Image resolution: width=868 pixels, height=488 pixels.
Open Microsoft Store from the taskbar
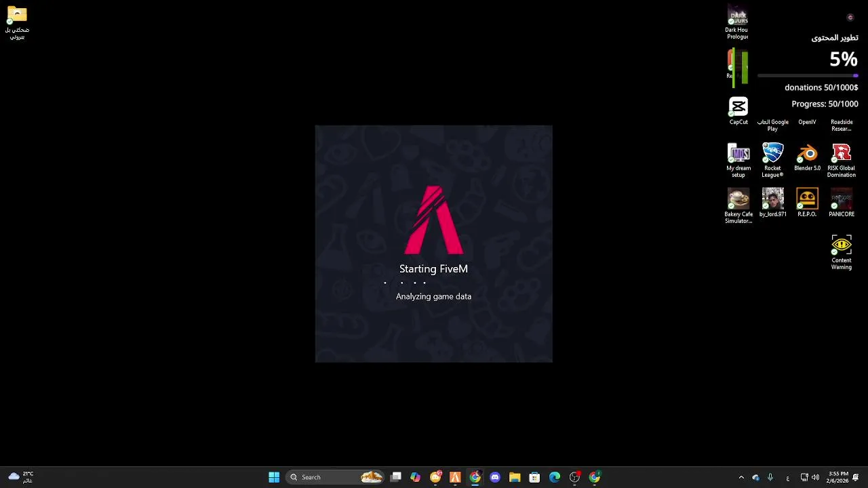(534, 477)
